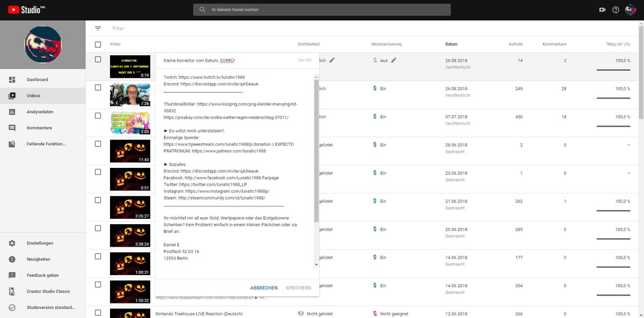644x318 pixels.
Task: Click ABBRECHEN to cancel editing
Action: click(264, 288)
